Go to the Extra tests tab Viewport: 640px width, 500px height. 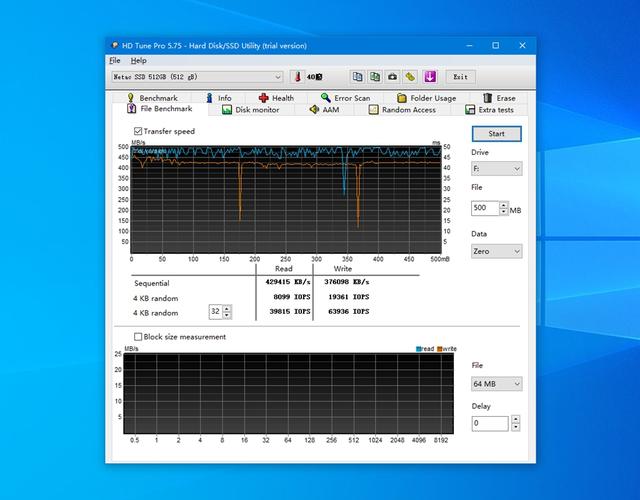click(489, 110)
